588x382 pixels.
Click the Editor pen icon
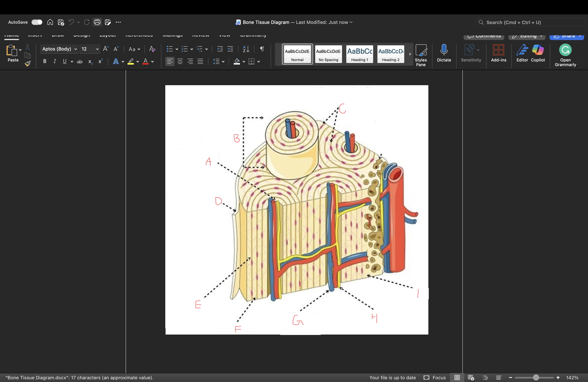[522, 50]
